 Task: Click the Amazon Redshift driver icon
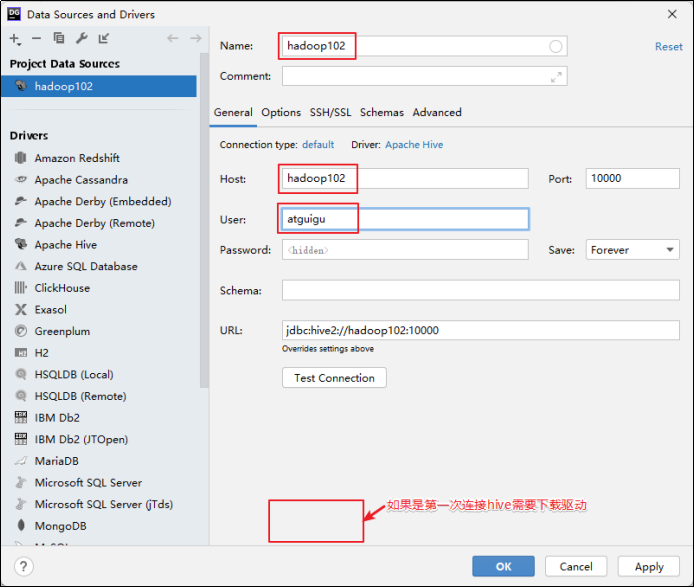[x=20, y=158]
